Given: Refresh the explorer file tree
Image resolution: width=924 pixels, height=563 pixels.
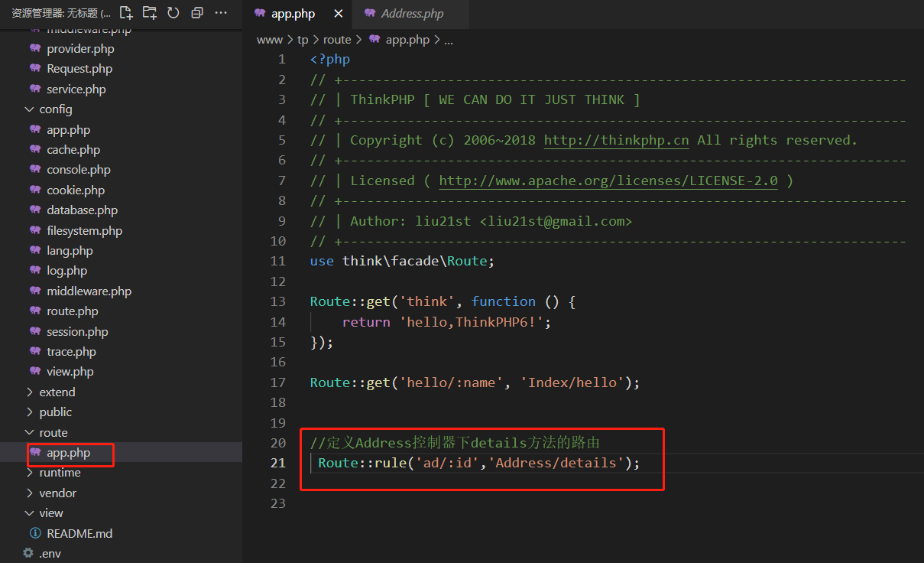Looking at the screenshot, I should [173, 12].
